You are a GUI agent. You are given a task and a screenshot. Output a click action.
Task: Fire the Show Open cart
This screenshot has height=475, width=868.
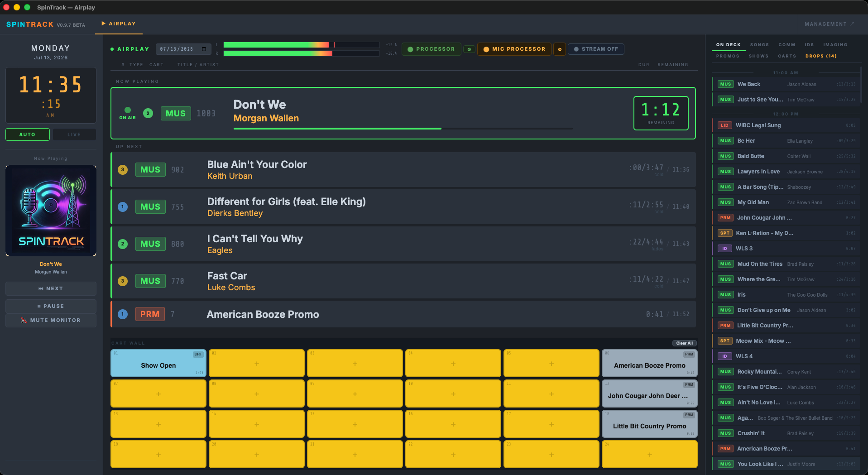coord(158,363)
